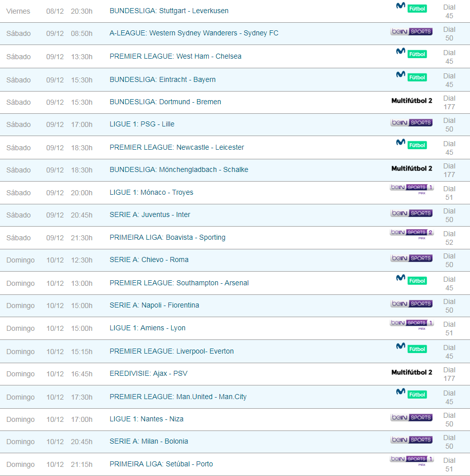Screen dimensions: 470x476
Task: Click beIN Sports 1 Max logo for Setúbal - Porto
Action: point(411,460)
